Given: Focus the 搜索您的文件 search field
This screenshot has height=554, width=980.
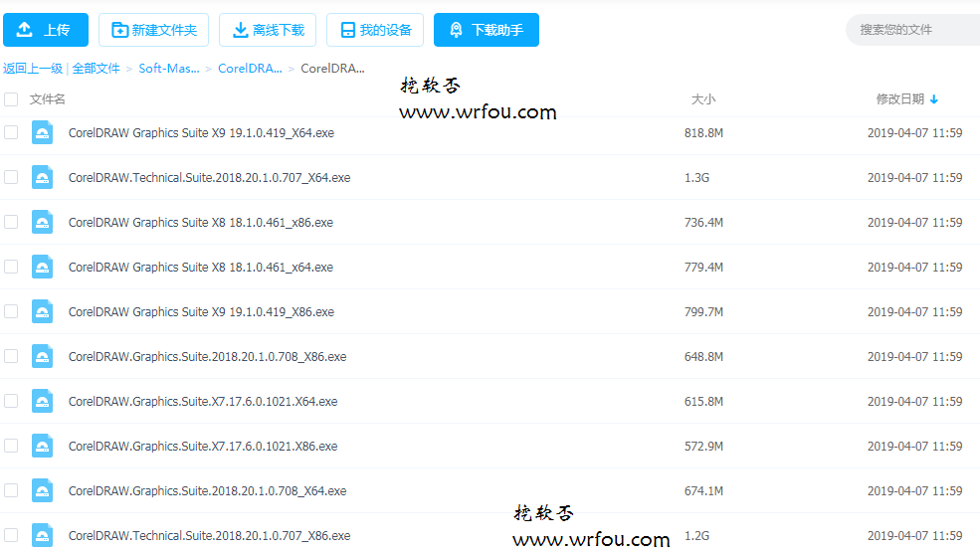Looking at the screenshot, I should point(912,30).
